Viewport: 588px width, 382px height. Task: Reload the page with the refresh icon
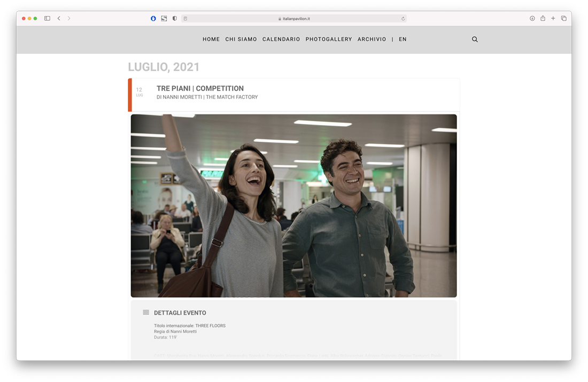pos(403,18)
